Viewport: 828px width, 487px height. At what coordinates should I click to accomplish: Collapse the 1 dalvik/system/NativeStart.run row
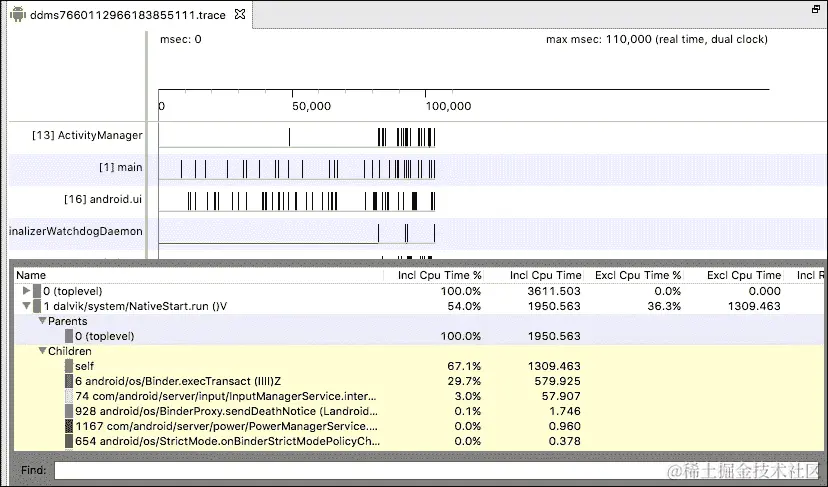pos(26,305)
